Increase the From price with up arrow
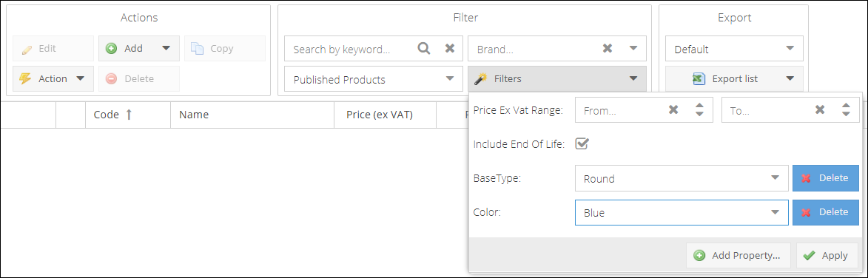This screenshot has width=868, height=278. (x=699, y=106)
